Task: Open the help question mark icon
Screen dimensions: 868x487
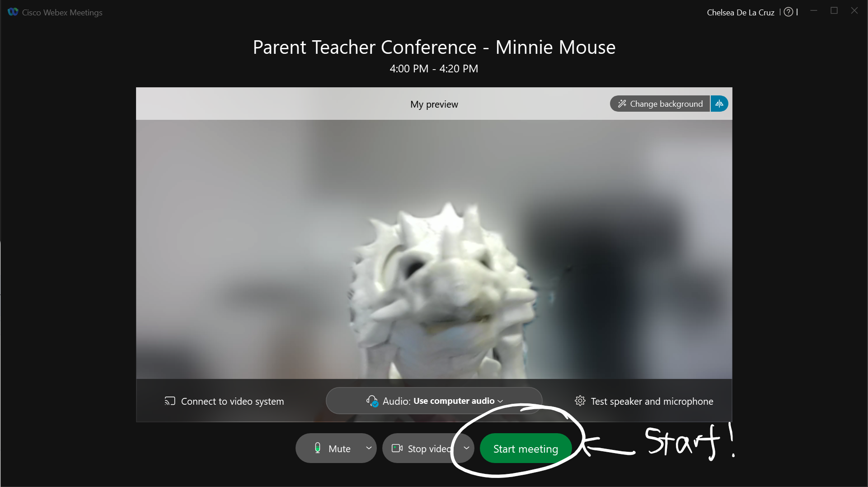Action: click(x=788, y=12)
